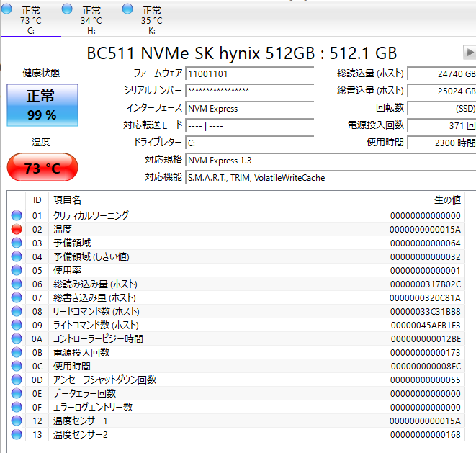Click blue status orb for 温度センサー2 row

[x=17, y=434]
